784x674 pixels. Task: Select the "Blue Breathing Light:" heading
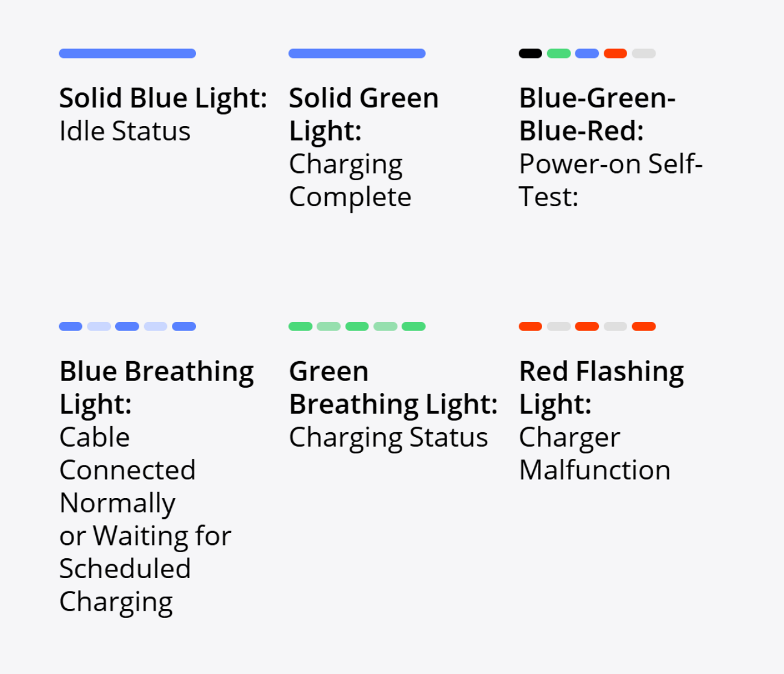156,388
